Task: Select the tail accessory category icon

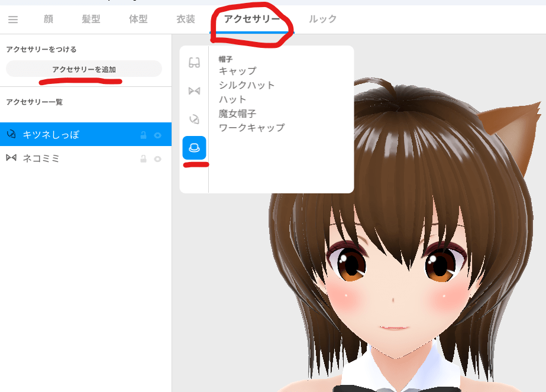Action: (194, 119)
